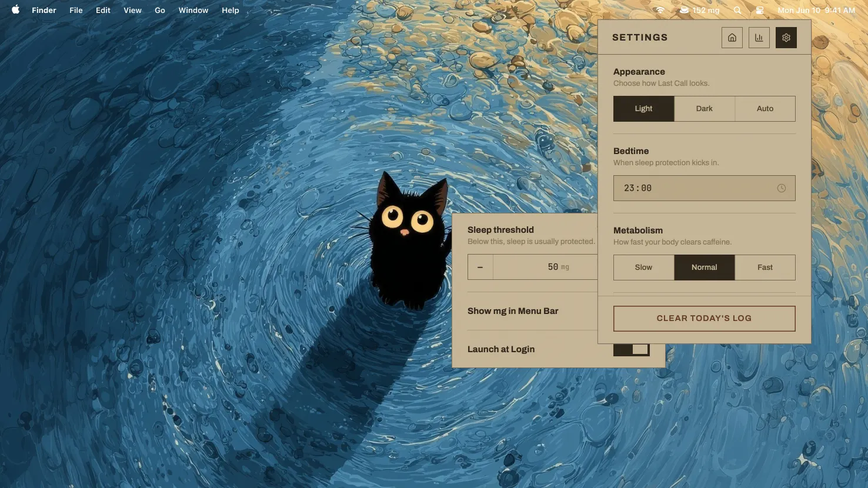The image size is (868, 488).
Task: Click the settings gear icon in header
Action: [786, 38]
